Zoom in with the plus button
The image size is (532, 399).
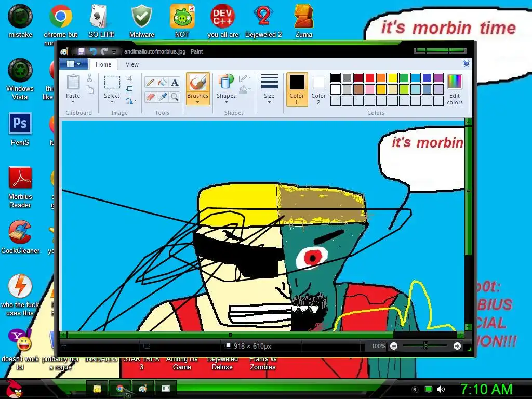click(x=457, y=346)
